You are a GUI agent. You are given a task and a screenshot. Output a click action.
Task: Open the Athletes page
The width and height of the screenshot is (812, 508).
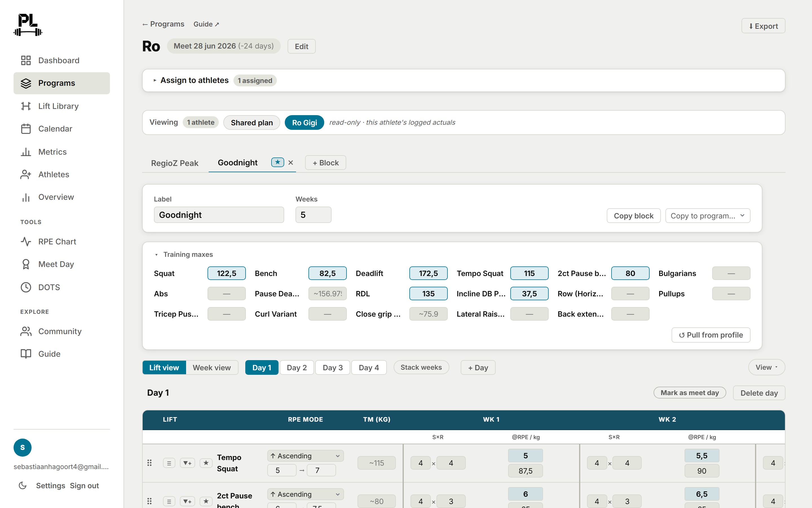tap(61, 174)
